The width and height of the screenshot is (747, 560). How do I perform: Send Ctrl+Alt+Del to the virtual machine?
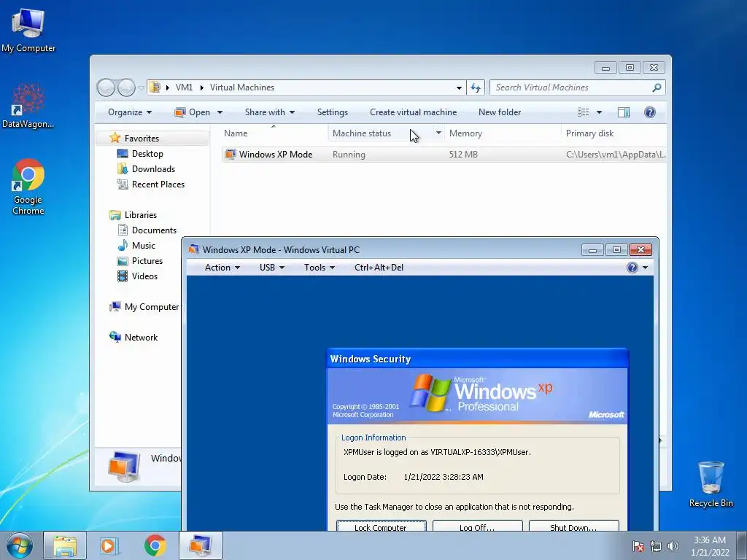(x=379, y=268)
